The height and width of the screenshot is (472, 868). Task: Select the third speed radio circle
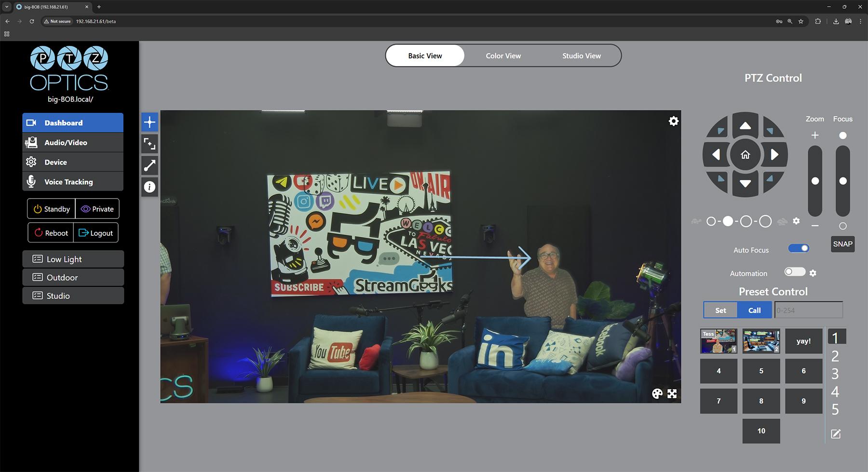(x=746, y=221)
